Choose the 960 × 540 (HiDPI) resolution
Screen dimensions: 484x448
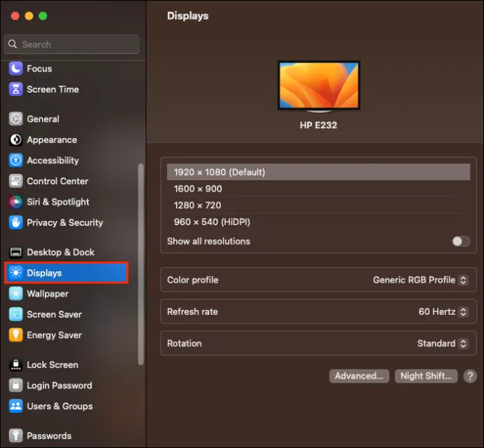(x=318, y=222)
